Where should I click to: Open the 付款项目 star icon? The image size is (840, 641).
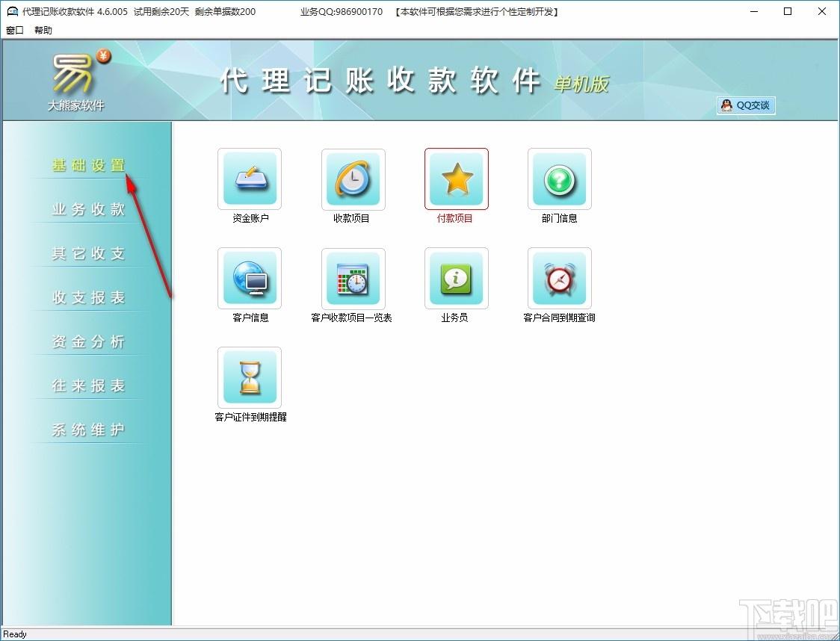pyautogui.click(x=457, y=179)
